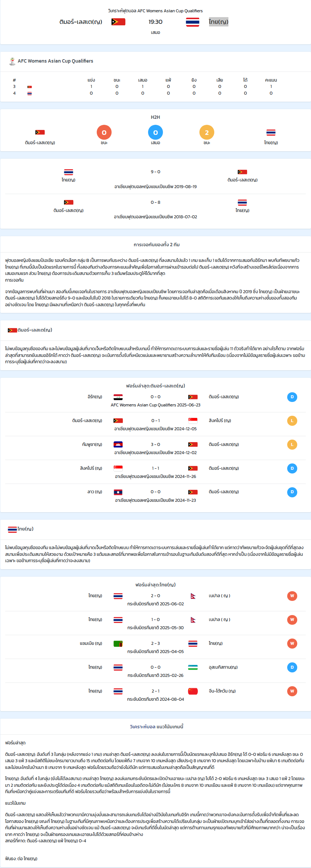The image size is (311, 868).
Task: Click the blue 0 draws circle in H2H
Action: click(155, 133)
